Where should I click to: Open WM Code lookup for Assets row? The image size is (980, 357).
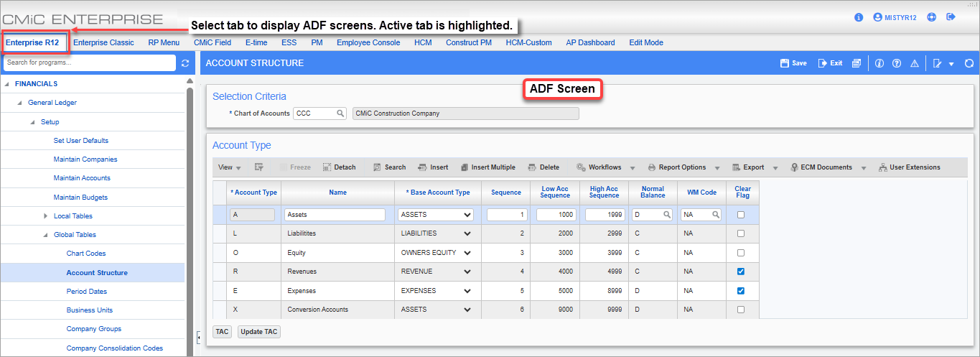click(716, 214)
